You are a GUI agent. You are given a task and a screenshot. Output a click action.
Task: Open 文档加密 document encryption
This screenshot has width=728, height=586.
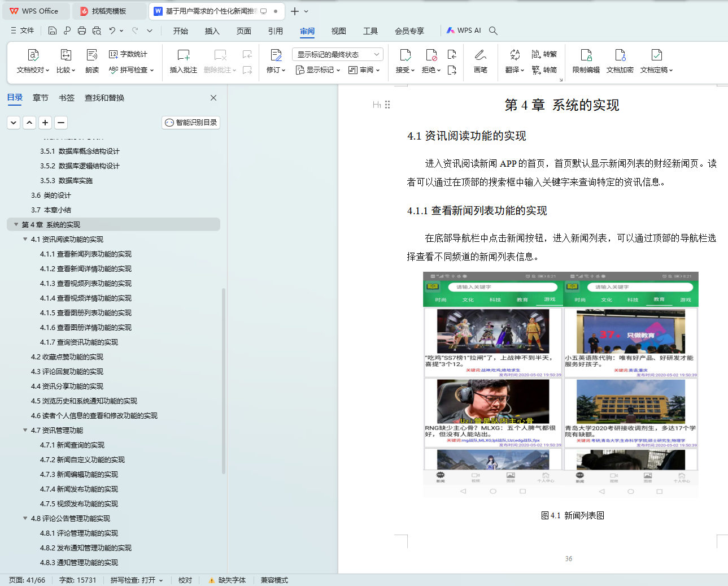[620, 61]
